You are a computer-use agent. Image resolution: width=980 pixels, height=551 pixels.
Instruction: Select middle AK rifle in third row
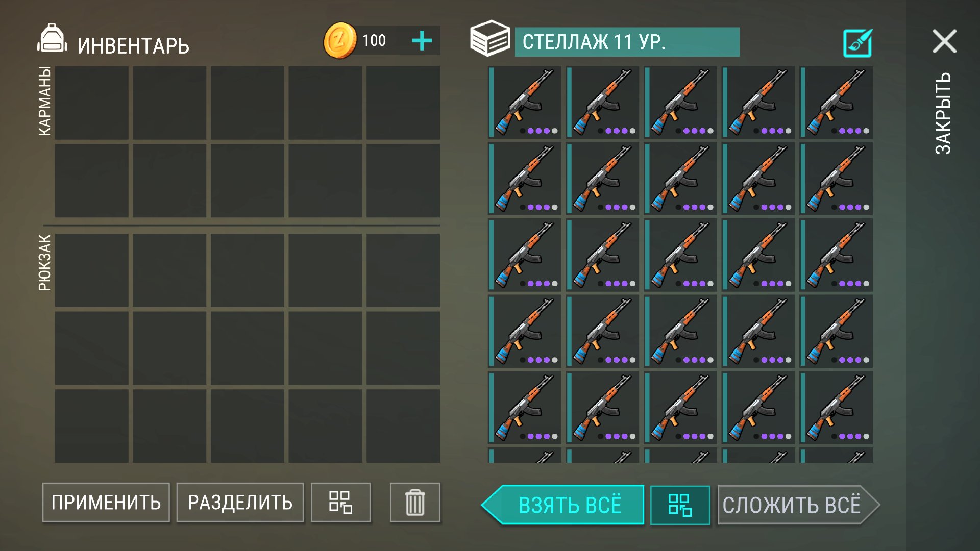click(x=680, y=255)
